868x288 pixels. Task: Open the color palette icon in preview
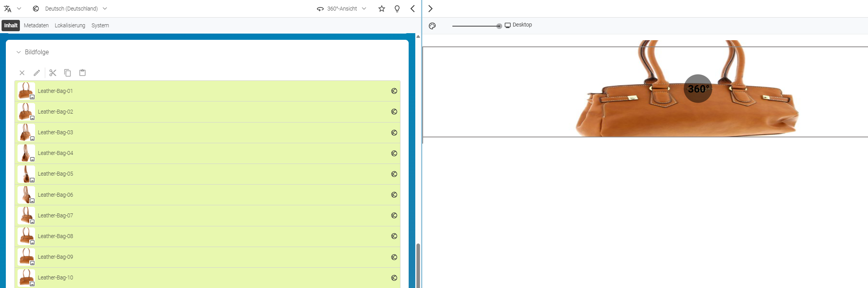coord(432,26)
